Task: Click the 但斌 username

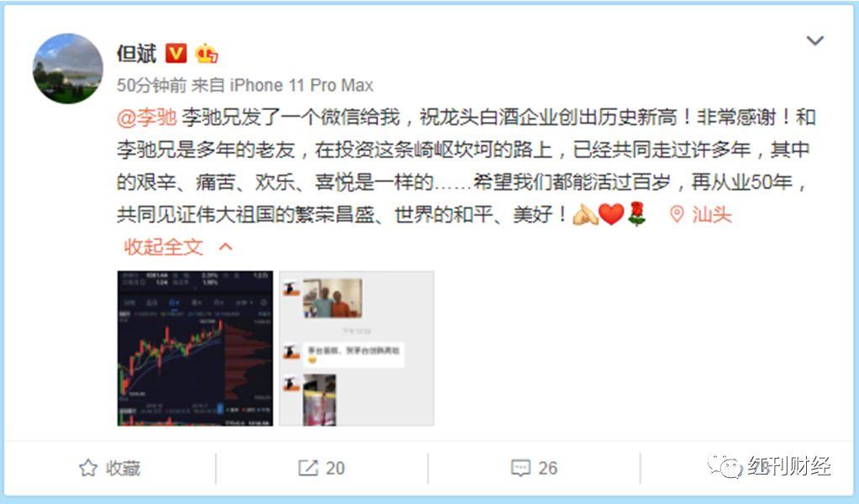Action: coord(137,53)
